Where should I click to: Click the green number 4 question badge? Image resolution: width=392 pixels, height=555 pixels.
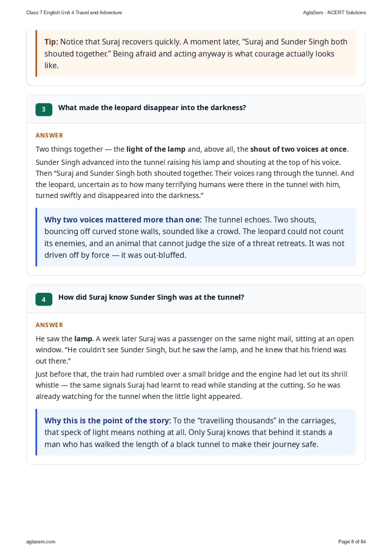coord(44,299)
